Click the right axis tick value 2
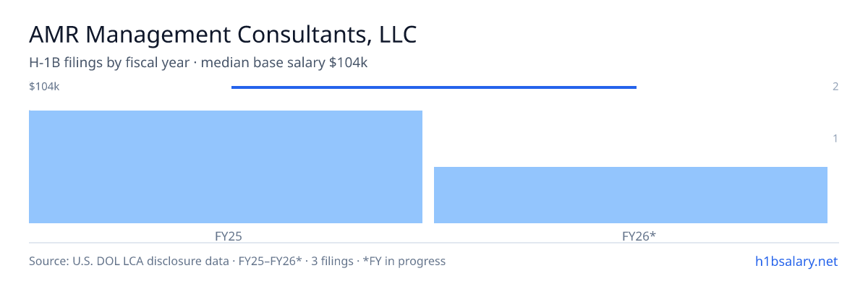The width and height of the screenshot is (868, 289). (x=835, y=87)
